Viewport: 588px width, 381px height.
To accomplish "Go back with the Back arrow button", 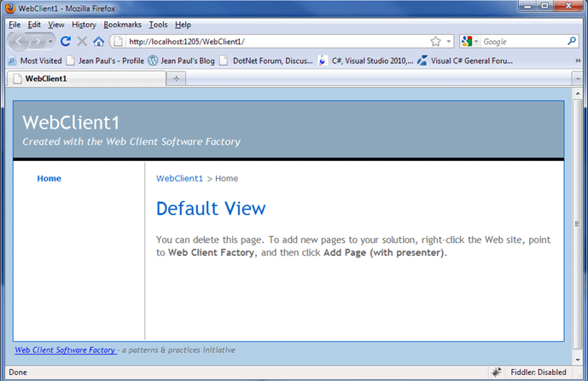I will coord(19,42).
